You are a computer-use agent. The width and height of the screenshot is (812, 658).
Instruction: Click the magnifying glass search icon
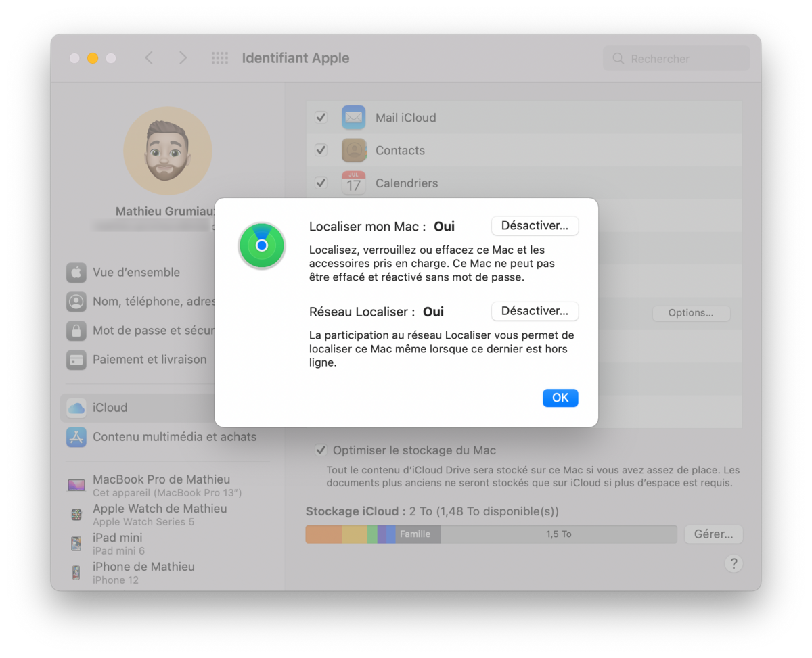coord(618,59)
